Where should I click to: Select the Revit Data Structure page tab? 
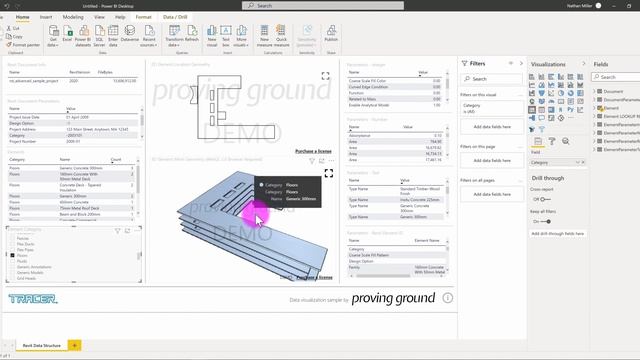[41, 345]
